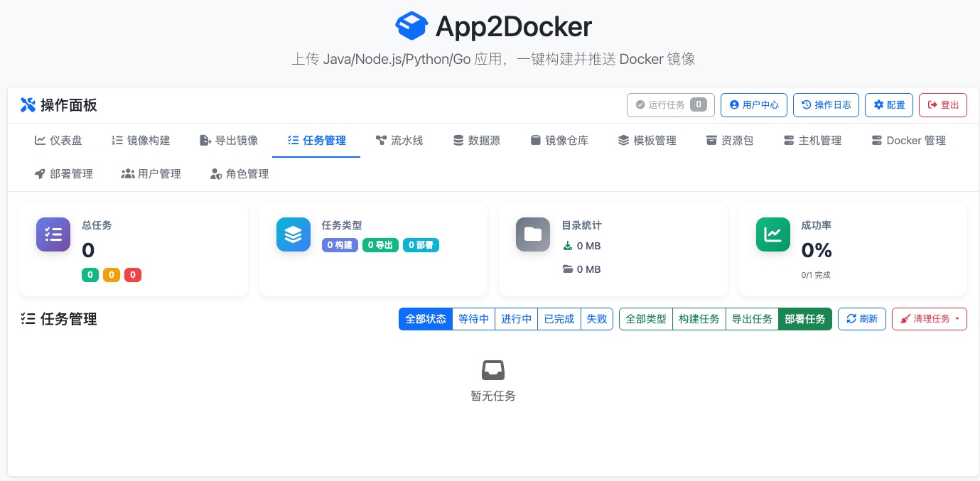
Task: Open 用户中心 user center
Action: (754, 105)
